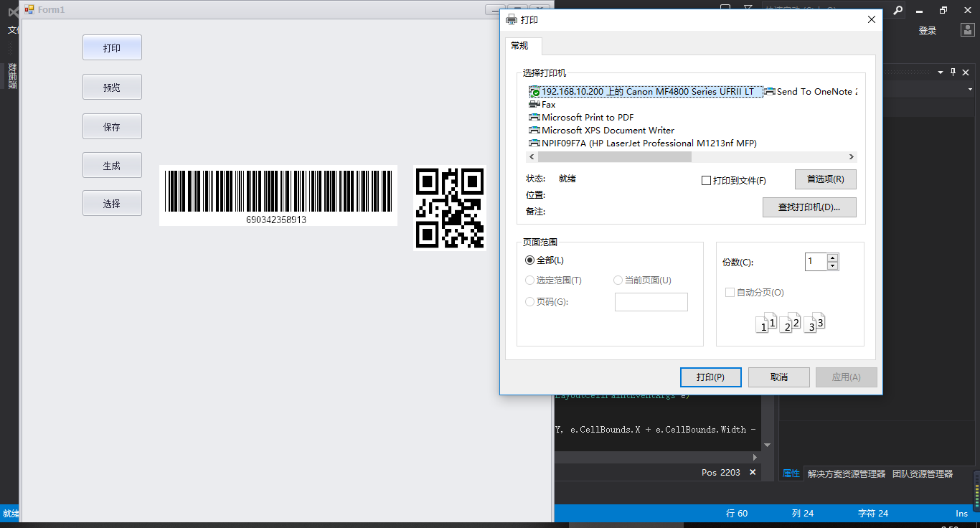Screen dimensions: 980x528
Task: Click the Visual Studio logo icon
Action: (x=12, y=12)
